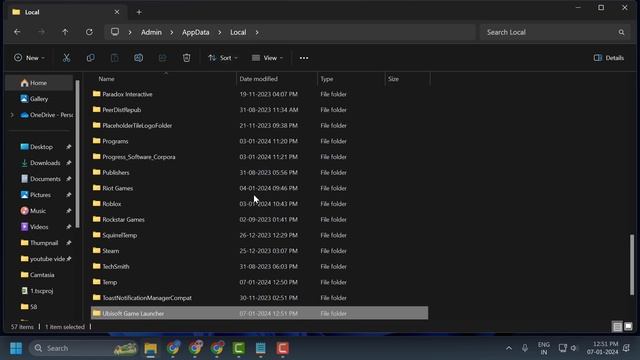Open Gallery in navigation pane

pos(39,99)
